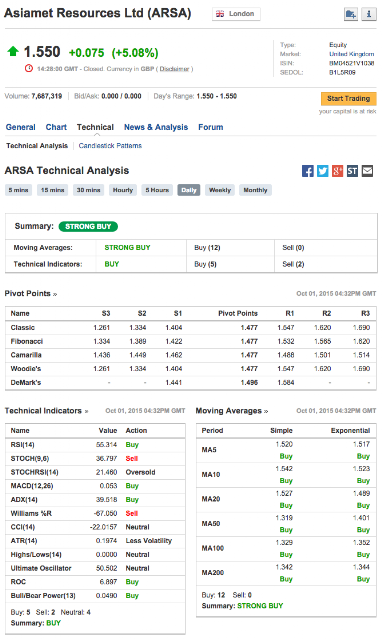Expand the Moving Averages section heading
The image size is (383, 640).
click(232, 411)
